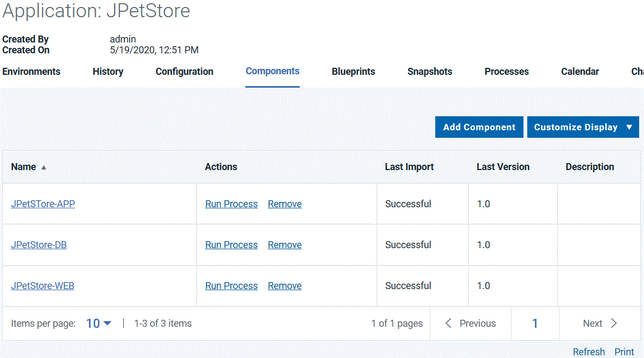Open the JPetStore-DB component

pos(39,244)
